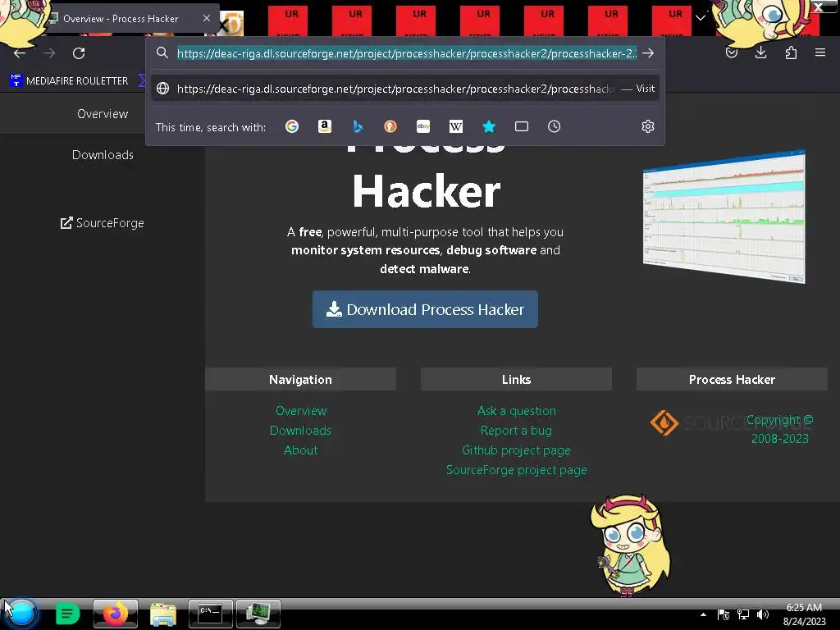Viewport: 840px width, 630px height.
Task: Open the Pocket save icon
Action: point(731,52)
